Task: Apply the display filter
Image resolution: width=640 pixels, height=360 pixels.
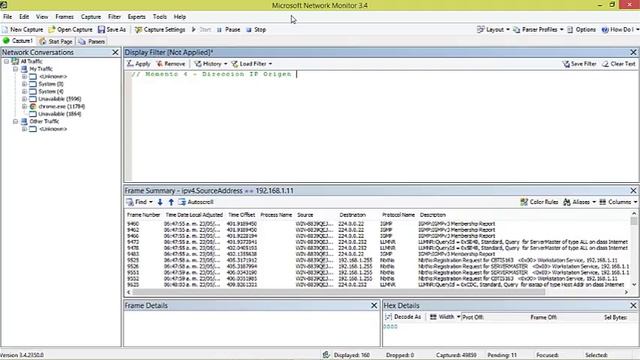Action: [138, 64]
